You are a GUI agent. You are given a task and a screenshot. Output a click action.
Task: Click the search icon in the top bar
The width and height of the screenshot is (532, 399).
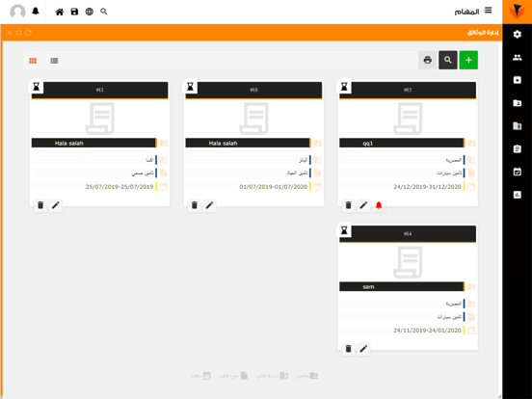click(x=104, y=12)
